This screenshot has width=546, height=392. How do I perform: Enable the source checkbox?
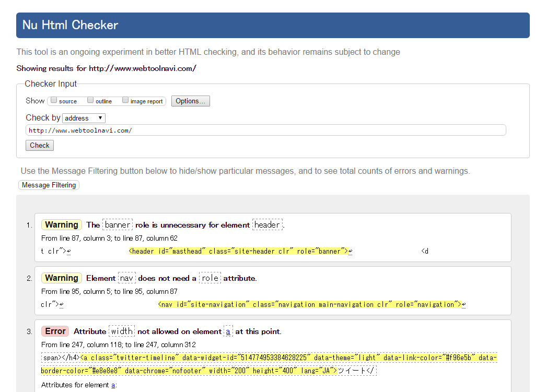click(54, 101)
